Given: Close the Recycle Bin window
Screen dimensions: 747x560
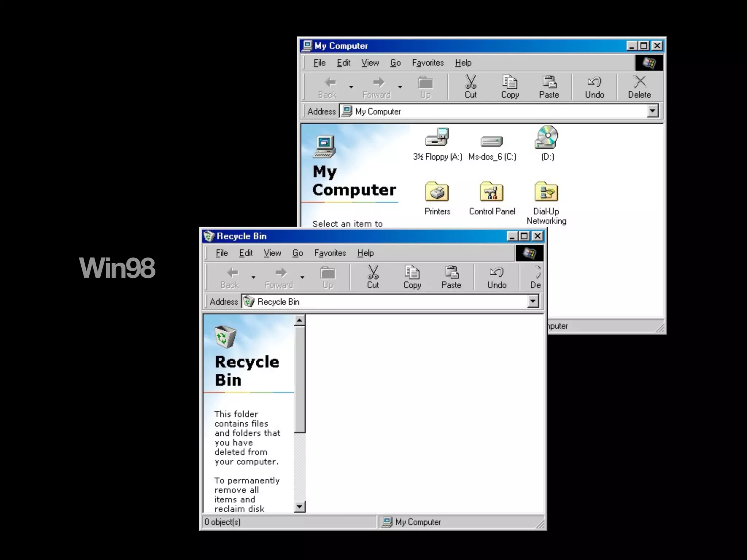Looking at the screenshot, I should click(x=537, y=236).
